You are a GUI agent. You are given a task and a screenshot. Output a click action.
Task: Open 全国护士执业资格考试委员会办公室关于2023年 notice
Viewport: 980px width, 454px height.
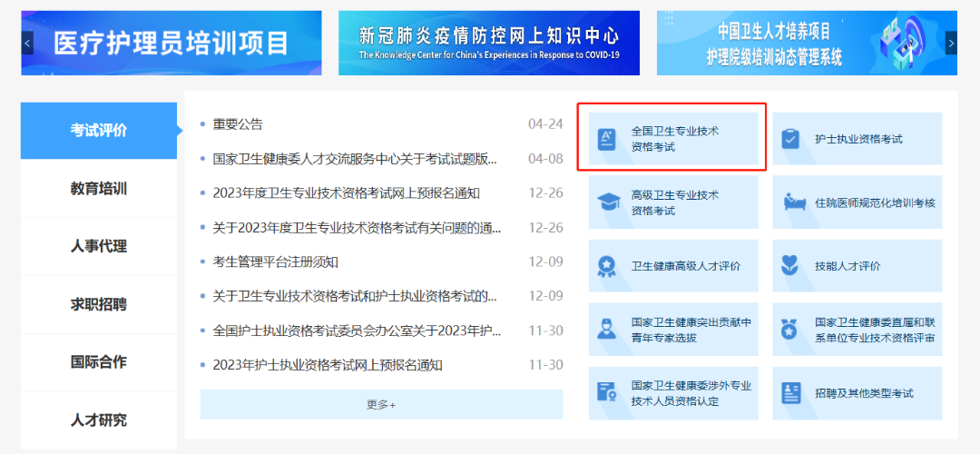[x=357, y=331]
